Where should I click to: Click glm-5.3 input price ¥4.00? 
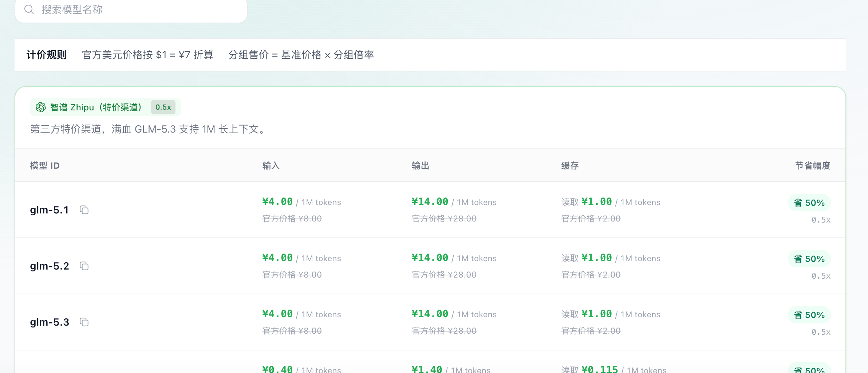[277, 314]
